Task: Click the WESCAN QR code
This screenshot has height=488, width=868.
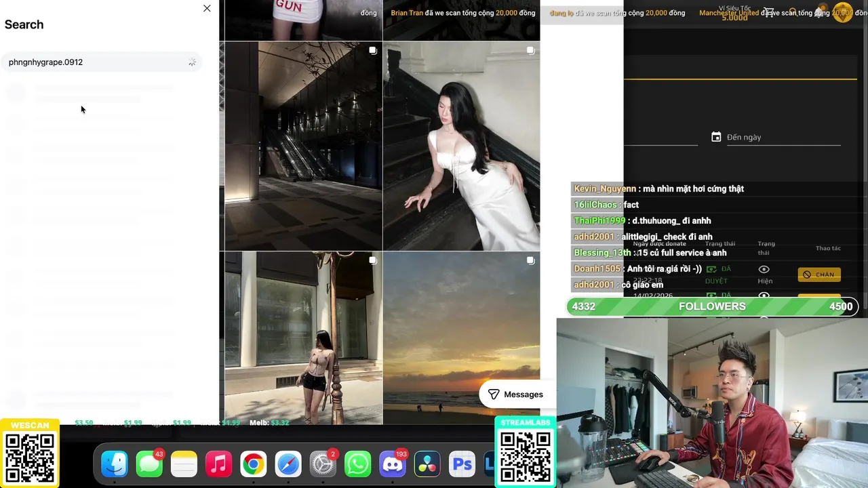Action: (x=30, y=457)
